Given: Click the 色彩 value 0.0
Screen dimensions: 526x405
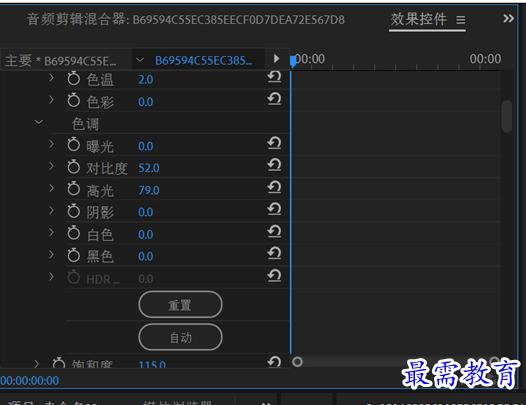Looking at the screenshot, I should [146, 102].
